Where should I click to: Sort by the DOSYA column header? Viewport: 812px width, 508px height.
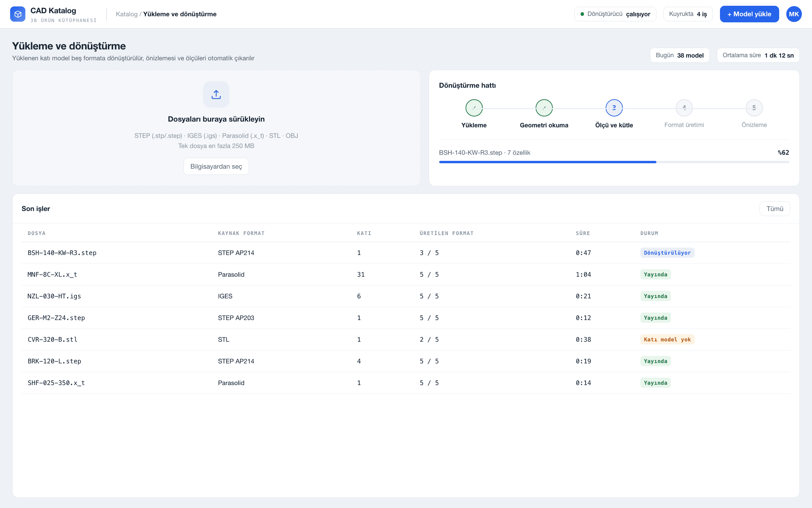tap(37, 233)
